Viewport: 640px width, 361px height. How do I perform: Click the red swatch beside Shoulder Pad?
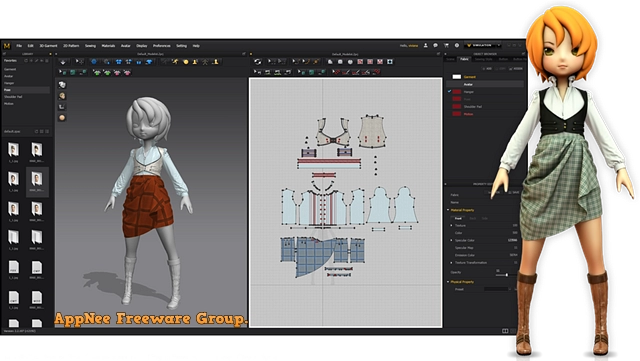pyautogui.click(x=457, y=106)
